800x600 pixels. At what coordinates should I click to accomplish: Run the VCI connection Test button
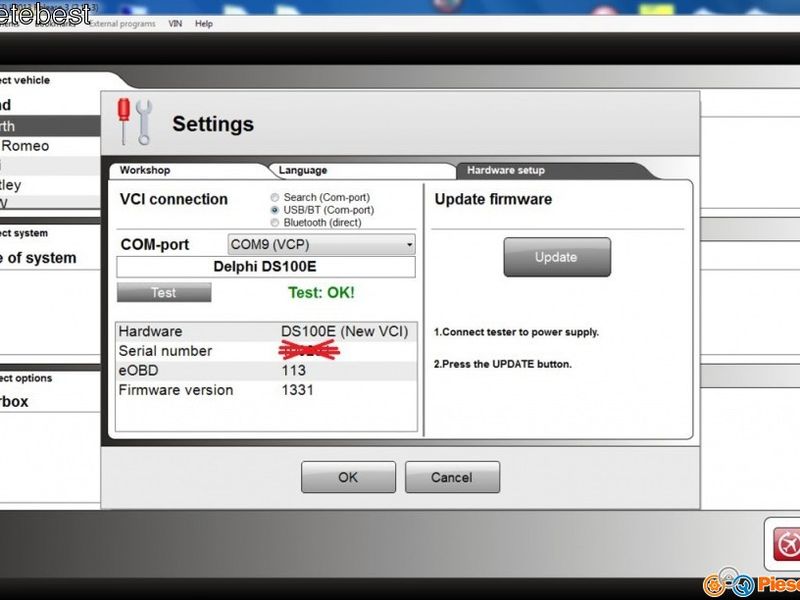click(164, 292)
